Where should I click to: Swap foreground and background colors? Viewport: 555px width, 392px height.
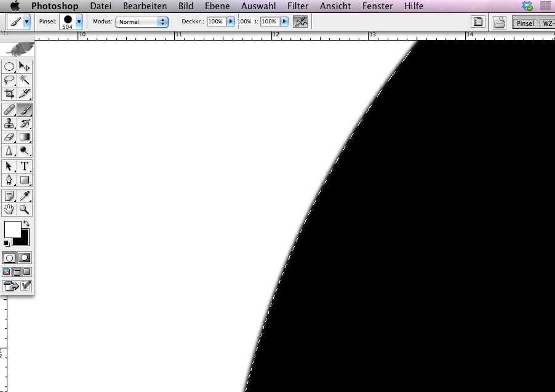tap(26, 223)
